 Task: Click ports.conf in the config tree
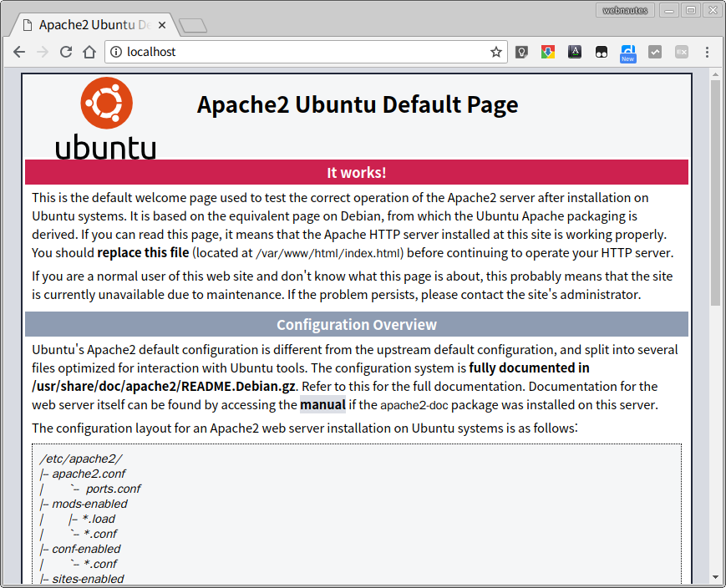point(114,489)
